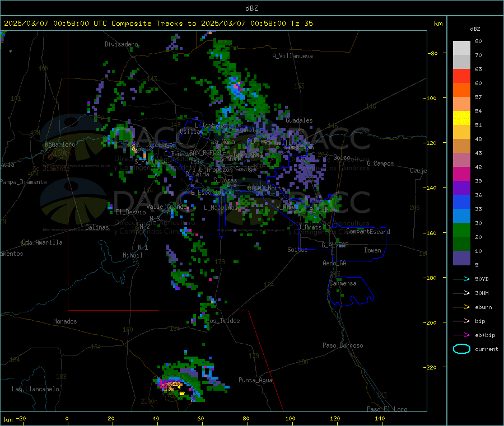Click the Pampa_Diamante map label
Image resolution: width=504 pixels, height=426 pixels.
(x=23, y=182)
